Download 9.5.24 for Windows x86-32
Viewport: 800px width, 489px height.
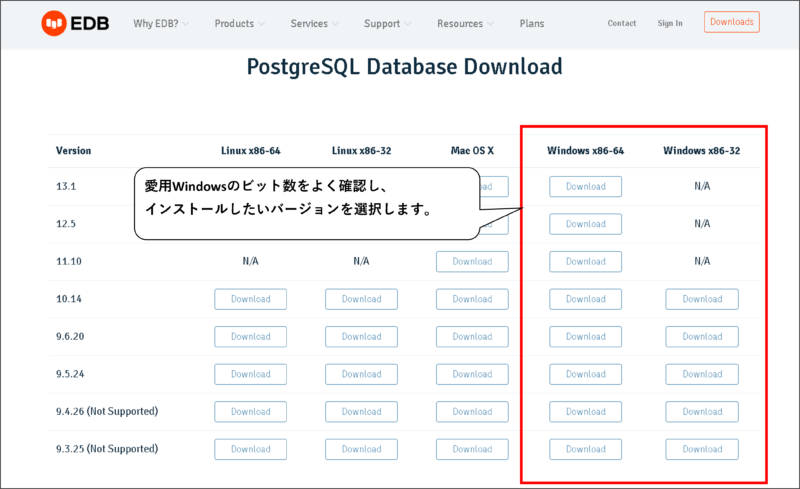pos(702,374)
